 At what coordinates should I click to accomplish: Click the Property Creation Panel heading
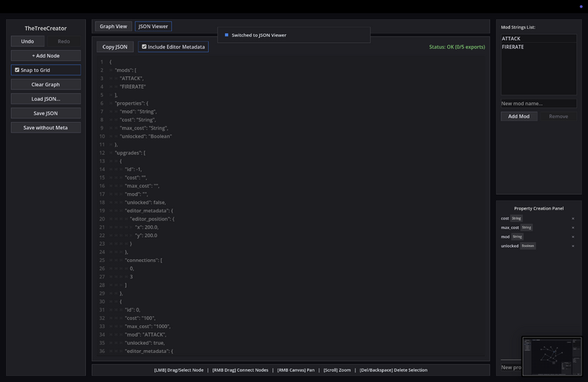[538, 209]
